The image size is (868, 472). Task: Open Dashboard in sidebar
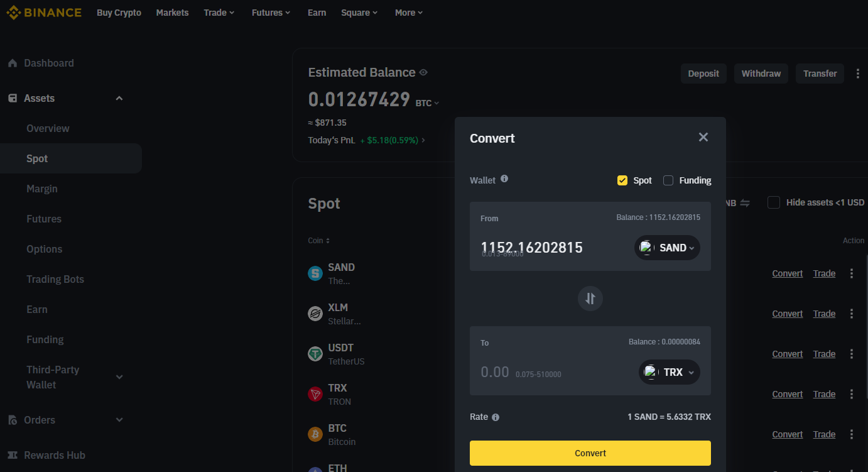pyautogui.click(x=49, y=63)
